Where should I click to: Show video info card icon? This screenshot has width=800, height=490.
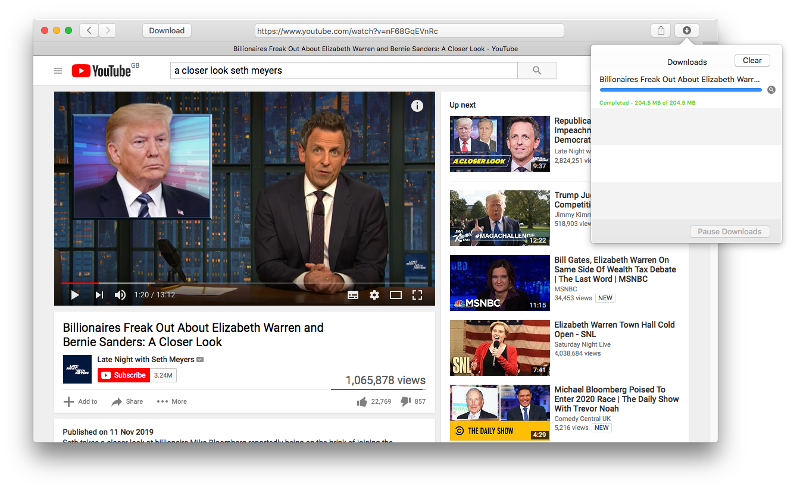(x=417, y=106)
